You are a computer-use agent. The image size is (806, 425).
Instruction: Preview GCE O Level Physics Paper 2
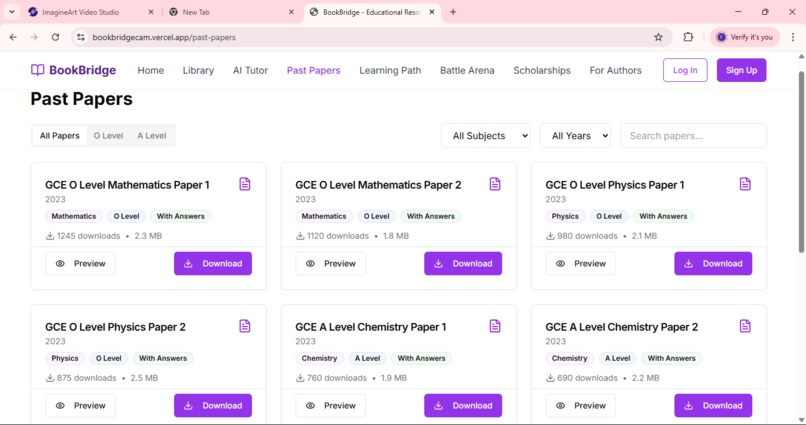(80, 405)
